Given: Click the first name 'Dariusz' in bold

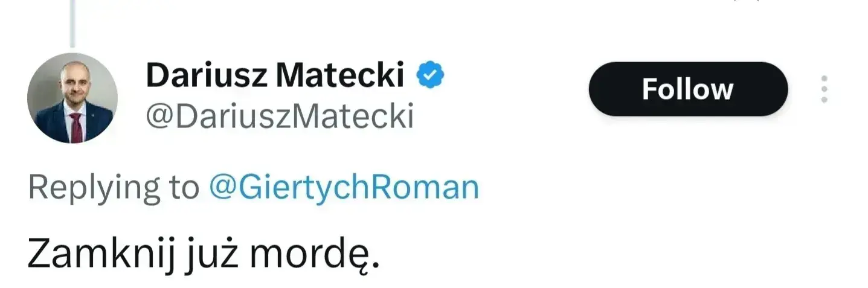Looking at the screenshot, I should point(207,75).
